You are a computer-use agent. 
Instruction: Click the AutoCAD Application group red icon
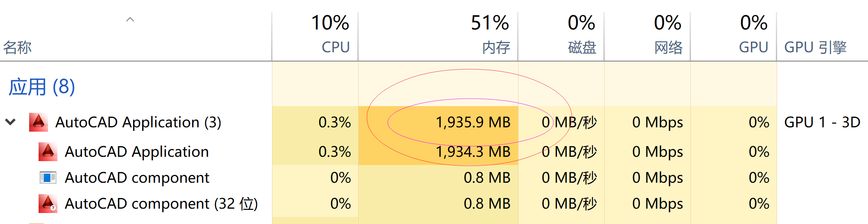click(x=39, y=122)
